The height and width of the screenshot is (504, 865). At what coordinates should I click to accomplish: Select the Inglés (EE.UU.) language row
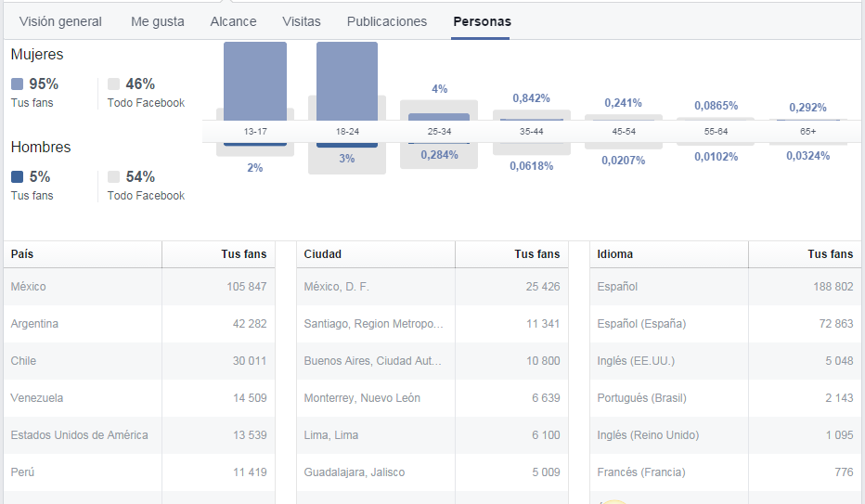[x=726, y=361]
